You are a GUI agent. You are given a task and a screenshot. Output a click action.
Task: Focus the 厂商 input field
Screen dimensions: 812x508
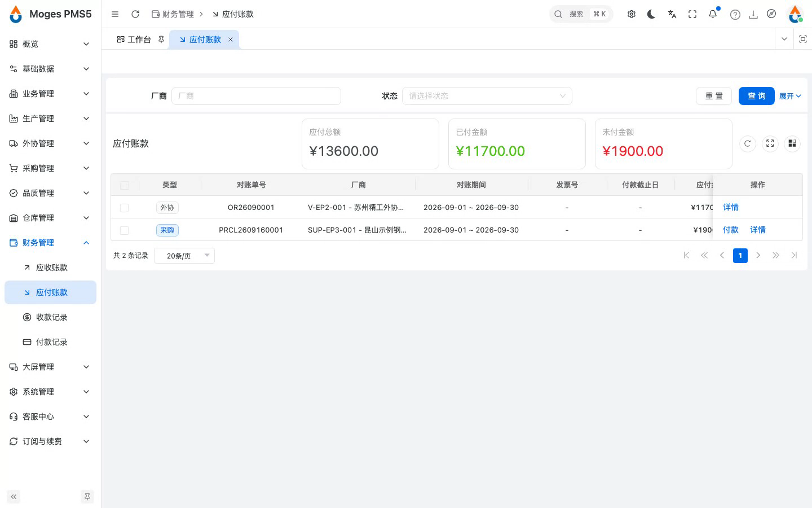(x=256, y=96)
